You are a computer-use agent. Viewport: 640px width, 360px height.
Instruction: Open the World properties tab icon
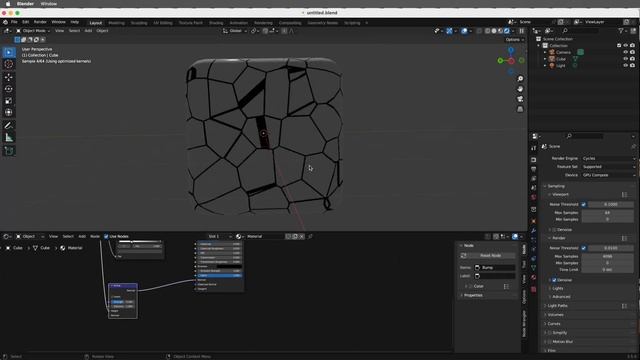[x=533, y=198]
